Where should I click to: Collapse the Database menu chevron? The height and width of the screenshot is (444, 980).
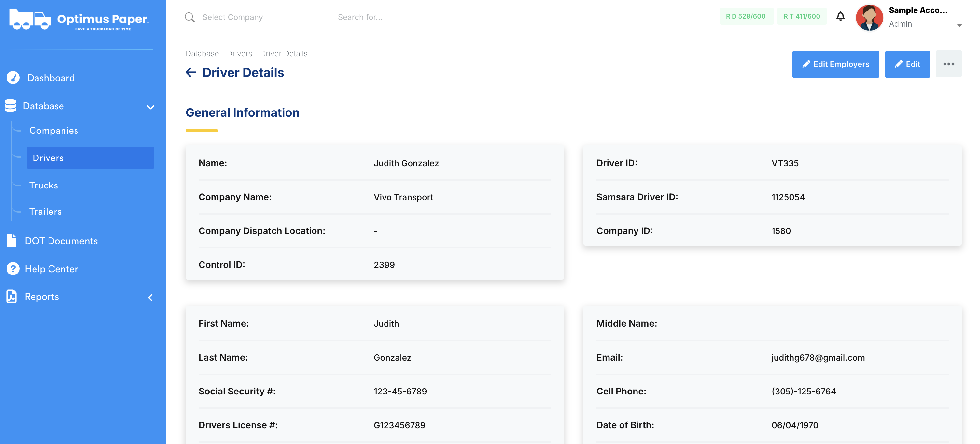coord(151,107)
